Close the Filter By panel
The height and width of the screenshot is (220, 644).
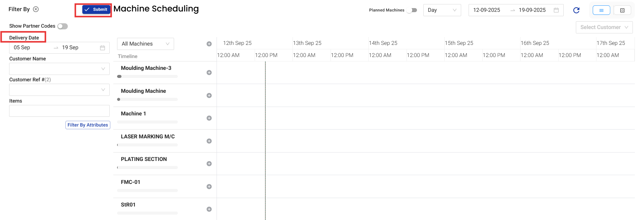pos(36,9)
